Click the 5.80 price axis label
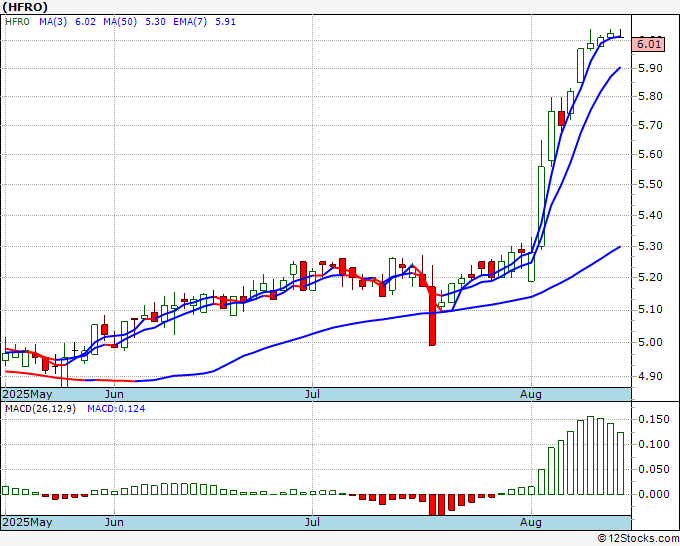 click(x=651, y=96)
